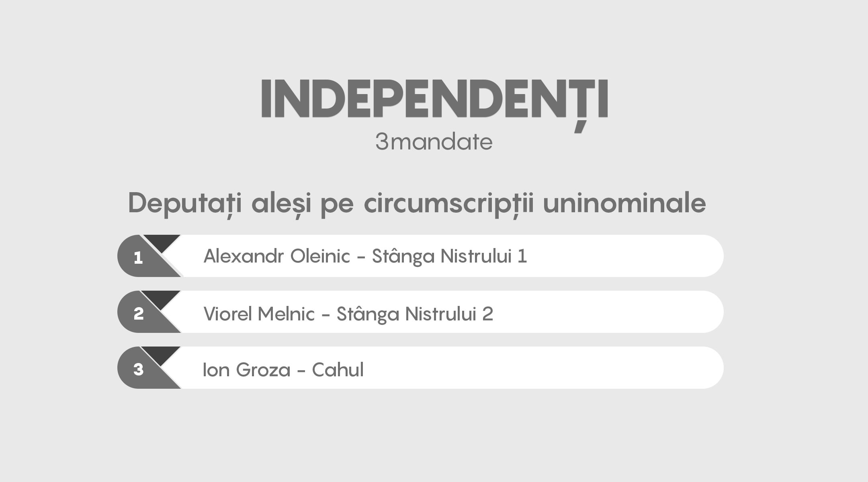The image size is (868, 482).
Task: Click the word uninominale in the heading
Action: [624, 203]
